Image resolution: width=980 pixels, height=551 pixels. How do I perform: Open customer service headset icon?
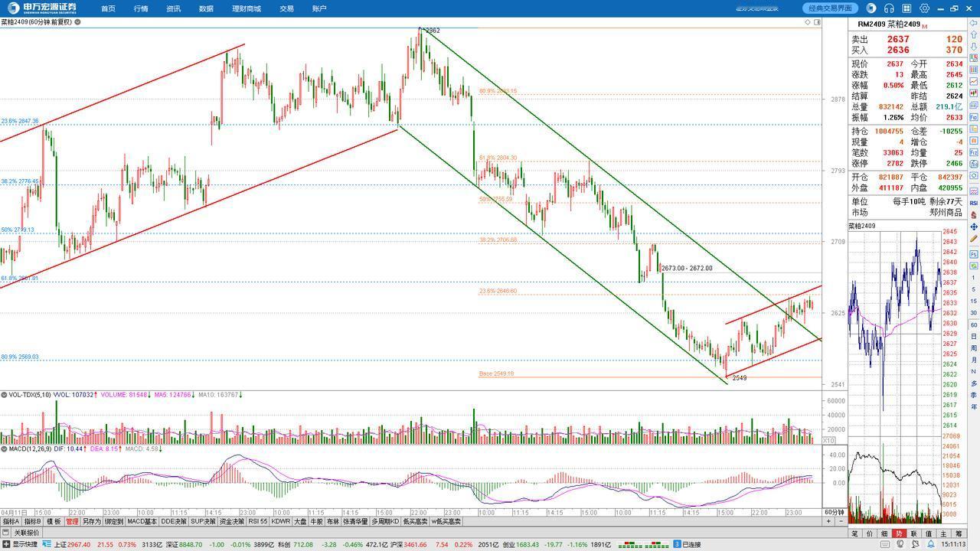pos(889,8)
